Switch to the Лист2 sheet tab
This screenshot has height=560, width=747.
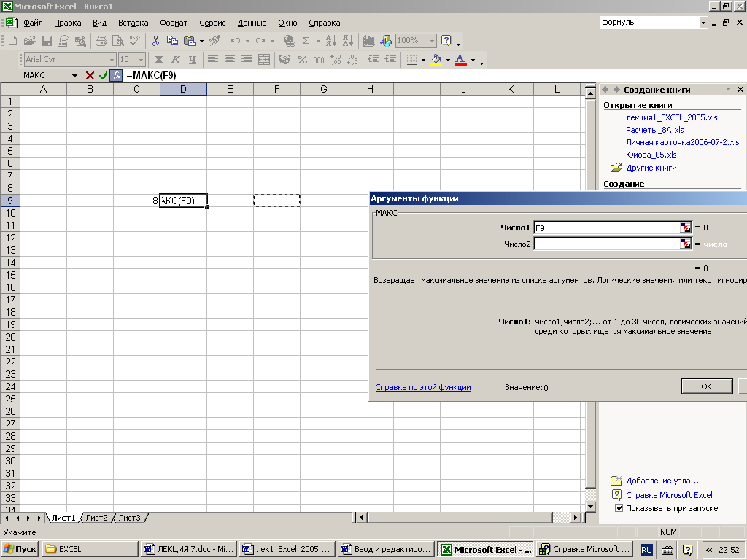coord(96,518)
